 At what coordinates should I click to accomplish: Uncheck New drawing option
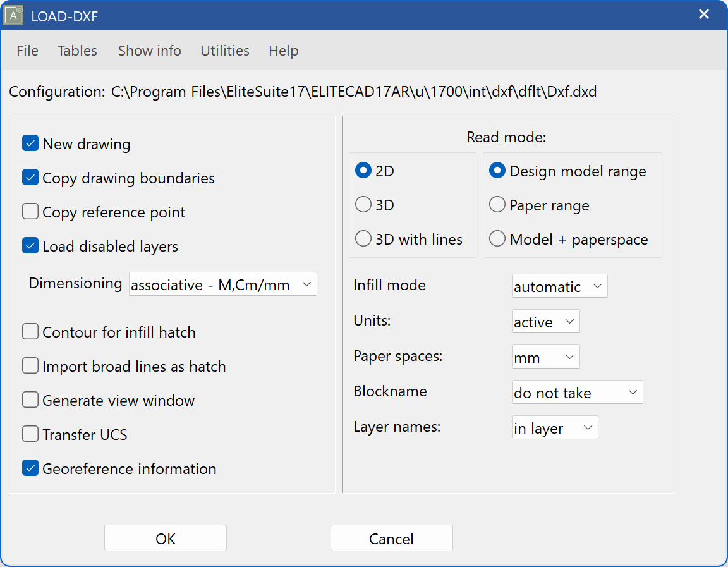click(x=30, y=143)
